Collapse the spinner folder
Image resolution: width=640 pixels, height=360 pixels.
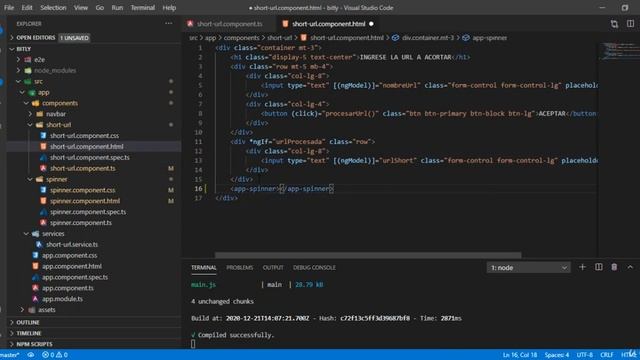tap(57, 179)
